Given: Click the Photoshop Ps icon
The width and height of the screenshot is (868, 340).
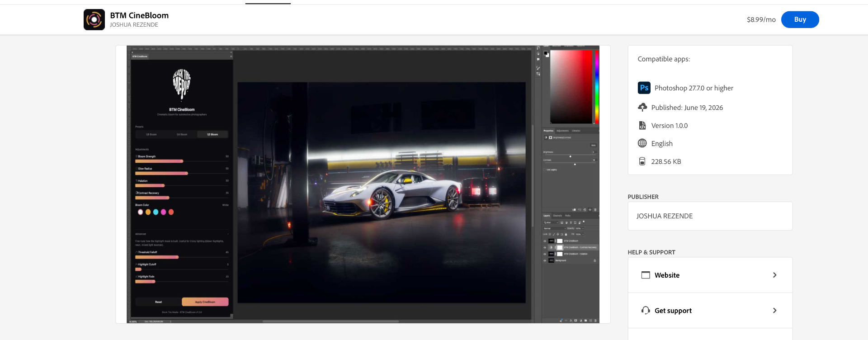Looking at the screenshot, I should (x=644, y=88).
